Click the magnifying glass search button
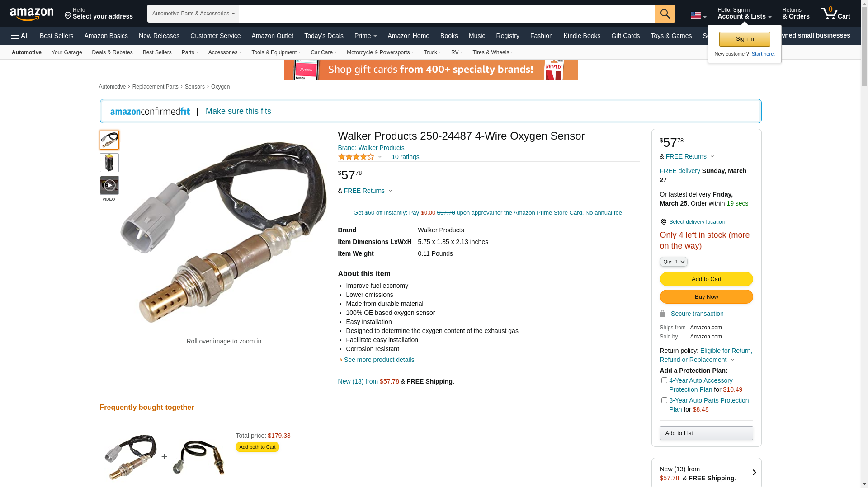This screenshot has width=868, height=488. [x=665, y=14]
